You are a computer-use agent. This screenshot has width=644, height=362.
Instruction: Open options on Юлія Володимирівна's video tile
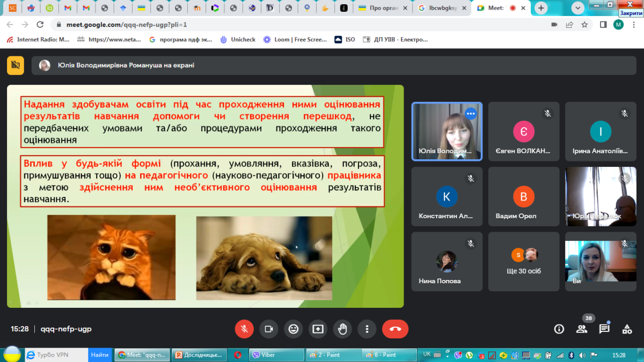click(x=471, y=113)
